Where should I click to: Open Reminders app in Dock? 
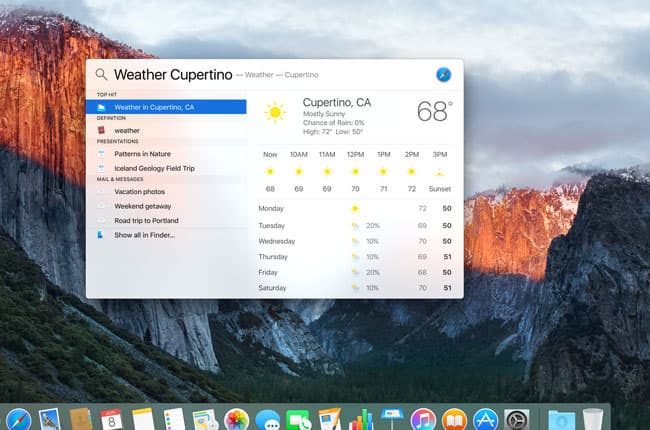[x=174, y=420]
